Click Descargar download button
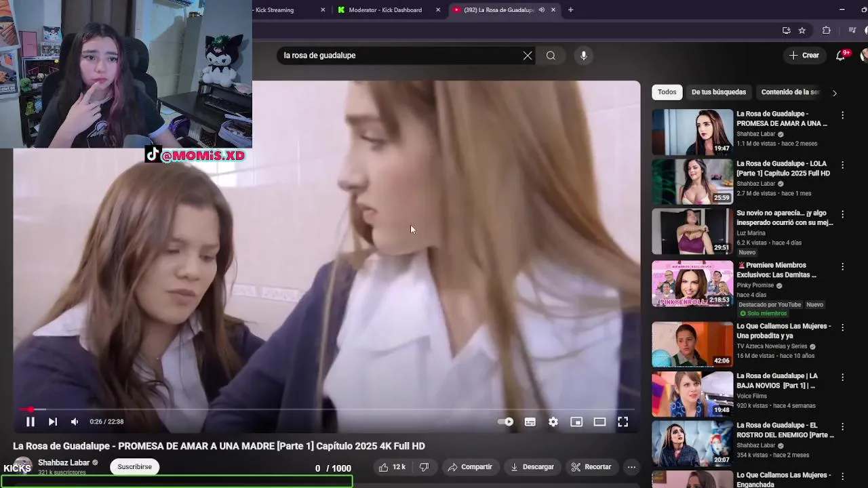 [x=532, y=467]
